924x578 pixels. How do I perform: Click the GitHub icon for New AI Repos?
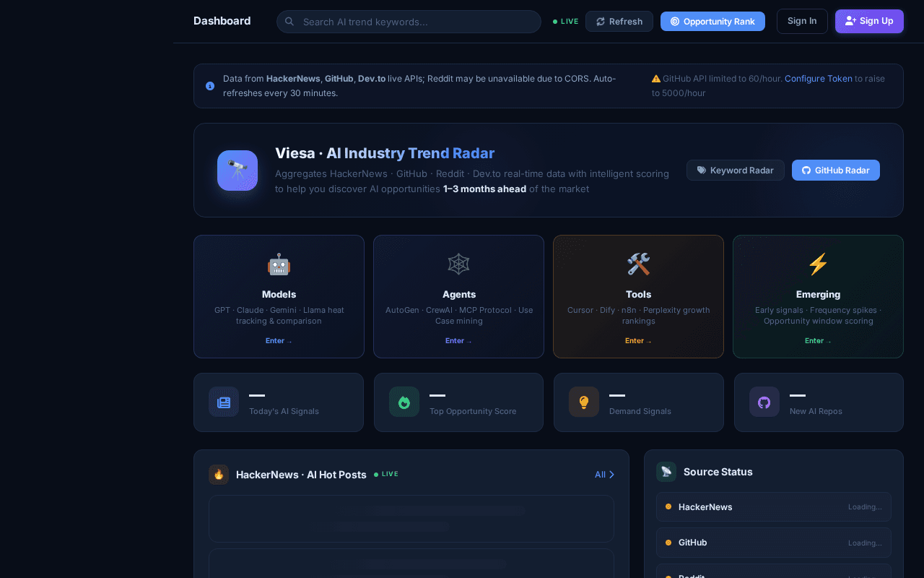click(764, 402)
